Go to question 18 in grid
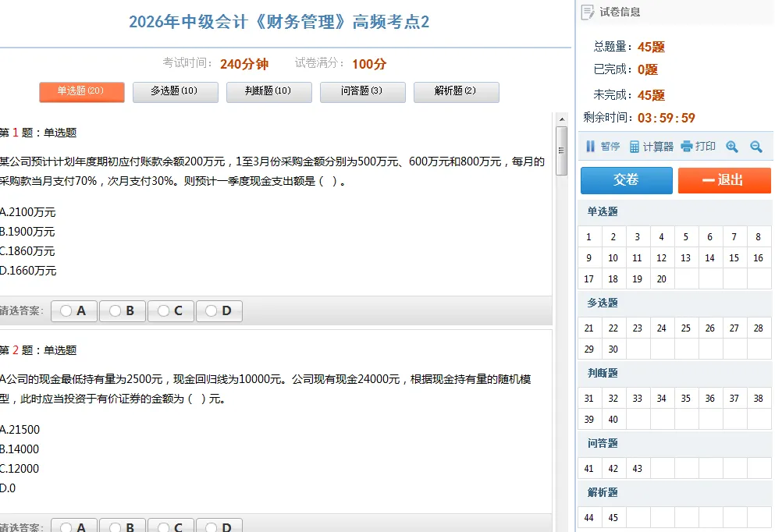Screen dimensions: 775x532 pos(613,279)
